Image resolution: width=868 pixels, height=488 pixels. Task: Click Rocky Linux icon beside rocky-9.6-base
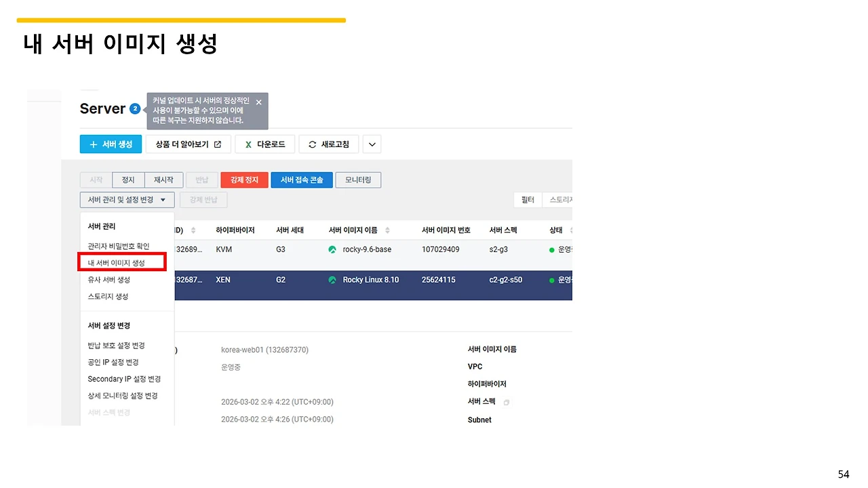[x=332, y=249]
